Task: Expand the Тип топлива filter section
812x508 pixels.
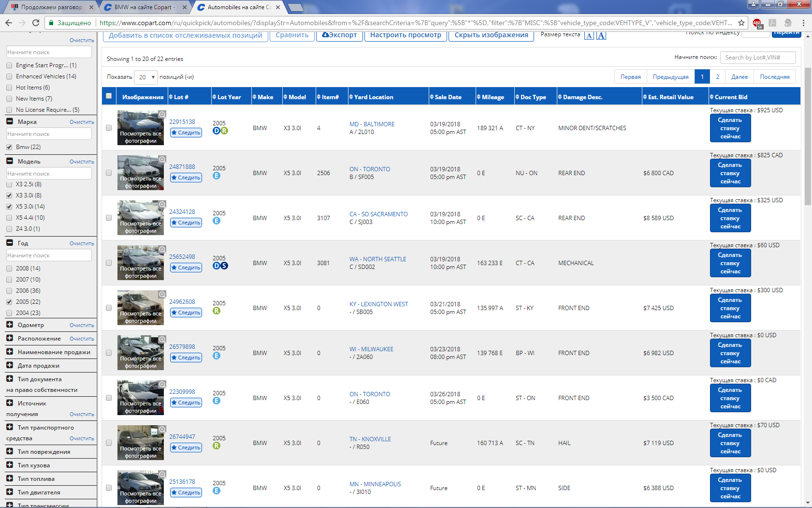Action: (x=10, y=478)
